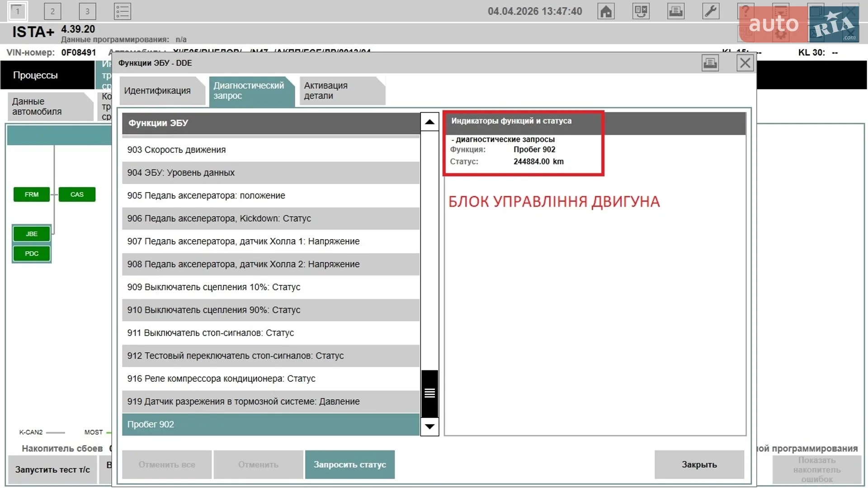Select session tab number 2
The height and width of the screenshot is (488, 868).
click(52, 11)
